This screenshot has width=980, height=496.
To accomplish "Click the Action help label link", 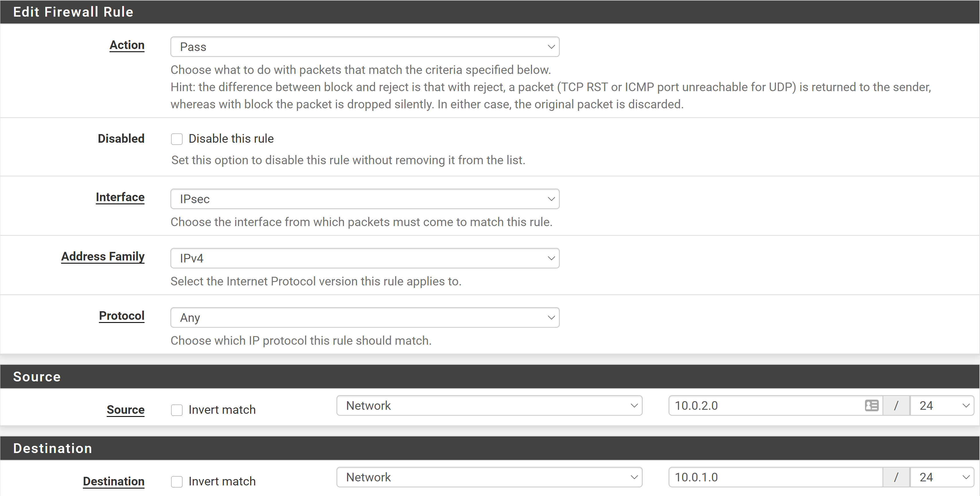I will [x=127, y=45].
